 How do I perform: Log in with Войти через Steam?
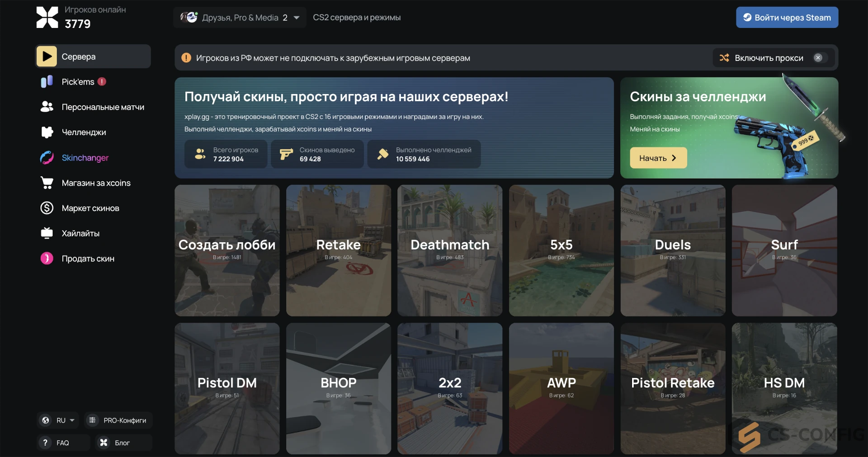click(x=787, y=17)
